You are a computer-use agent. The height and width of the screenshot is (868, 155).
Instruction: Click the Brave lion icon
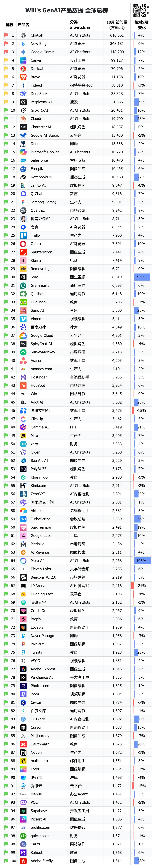pyautogui.click(x=23, y=77)
